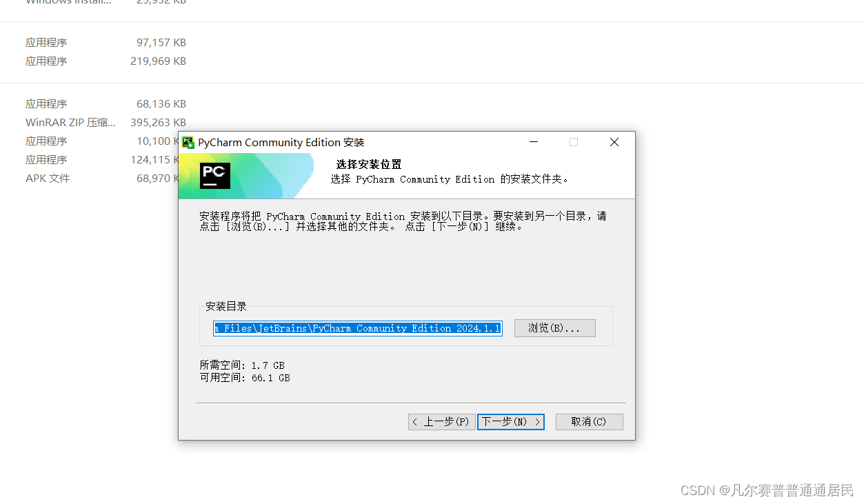The image size is (864, 504).
Task: Click 应用程序 beside 68,136 KB
Action: [46, 104]
